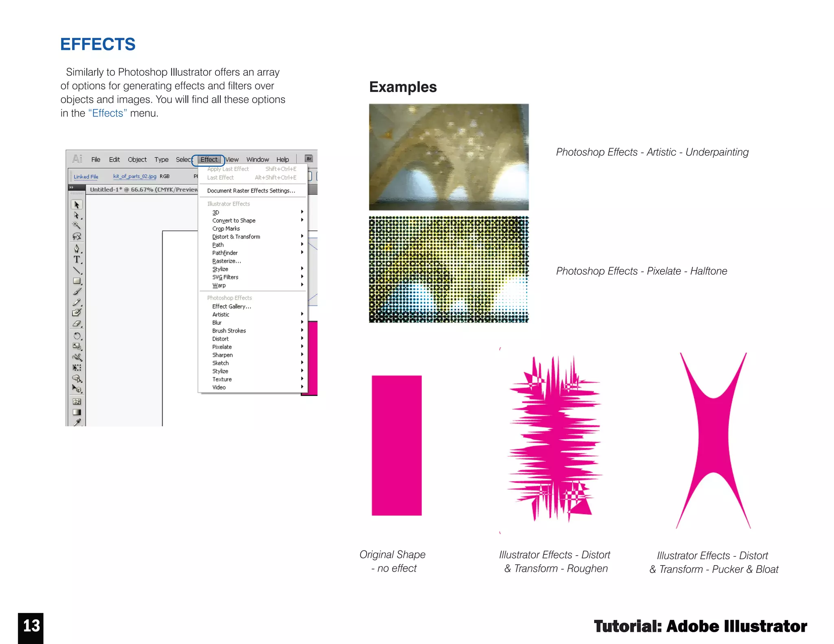This screenshot has height=644, width=834.
Task: Select the Rotate tool
Action: pos(77,336)
